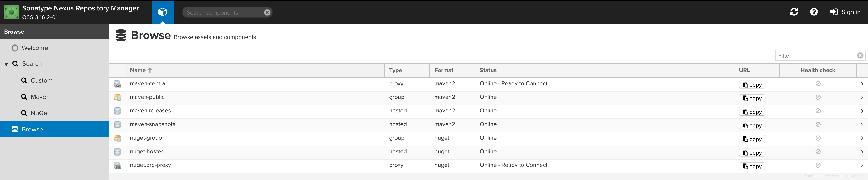868x180 pixels.
Task: Copy the URL of nuget-hosted
Action: click(752, 153)
